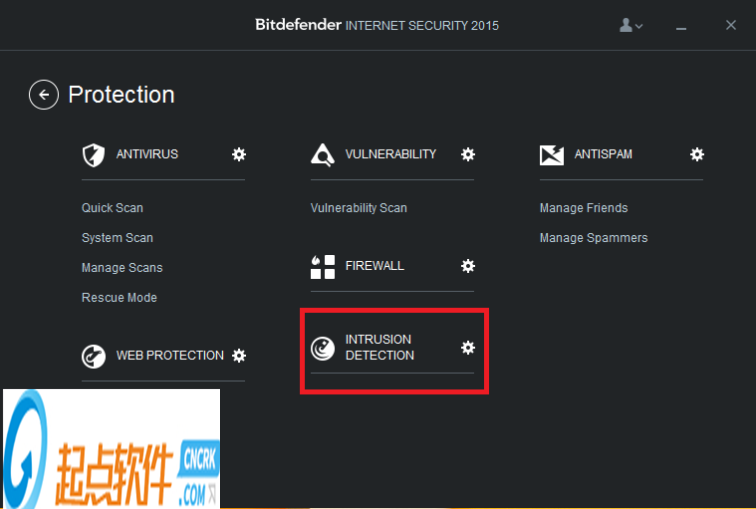
Task: Click the Antivirus shield icon
Action: [93, 155]
